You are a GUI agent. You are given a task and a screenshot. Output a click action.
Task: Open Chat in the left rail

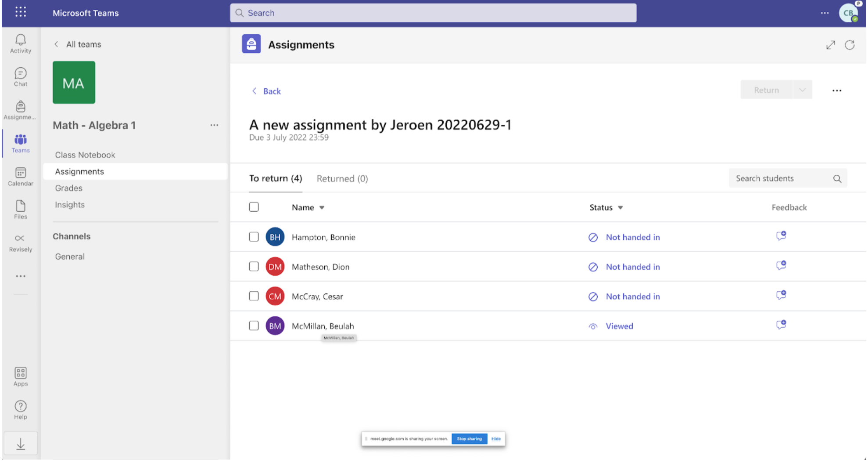[x=20, y=77]
